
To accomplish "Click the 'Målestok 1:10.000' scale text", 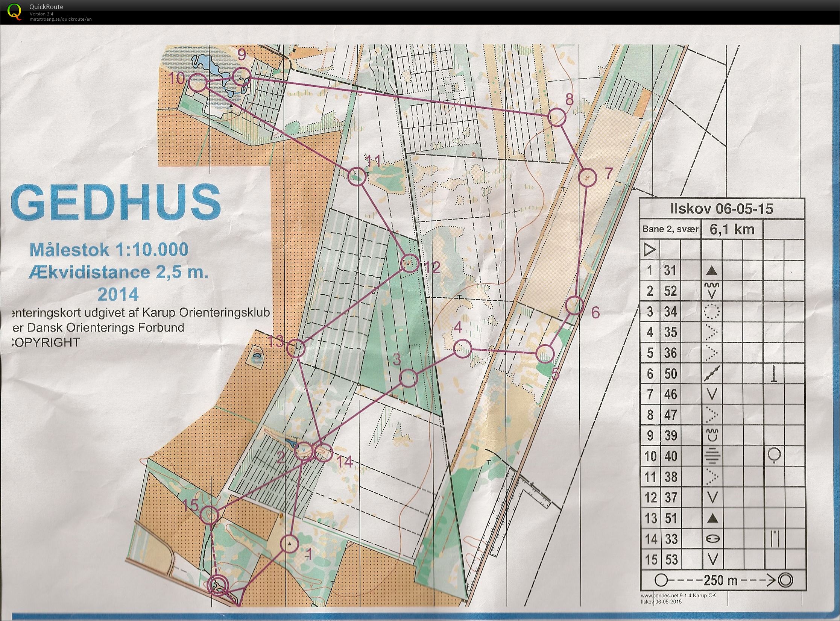I will tap(109, 250).
